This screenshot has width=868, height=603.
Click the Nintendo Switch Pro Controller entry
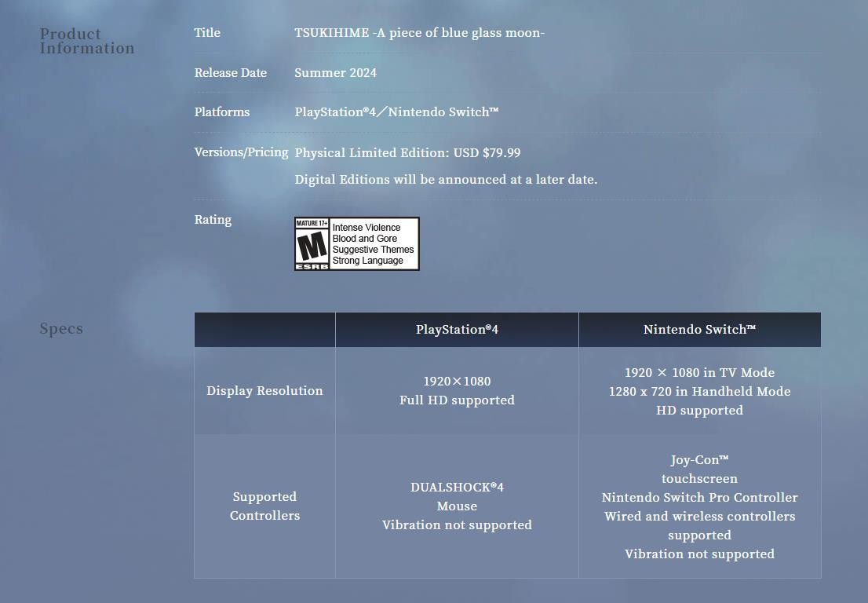click(x=699, y=498)
